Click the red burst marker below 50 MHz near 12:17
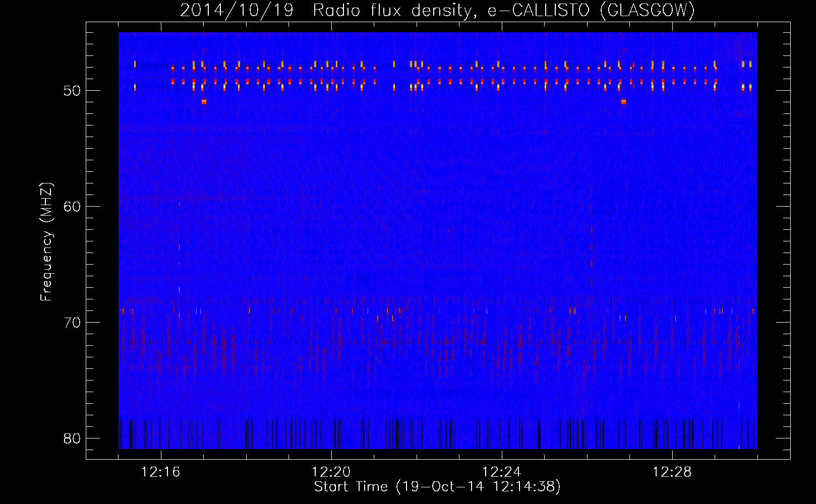This screenshot has height=504, width=816. point(204,102)
